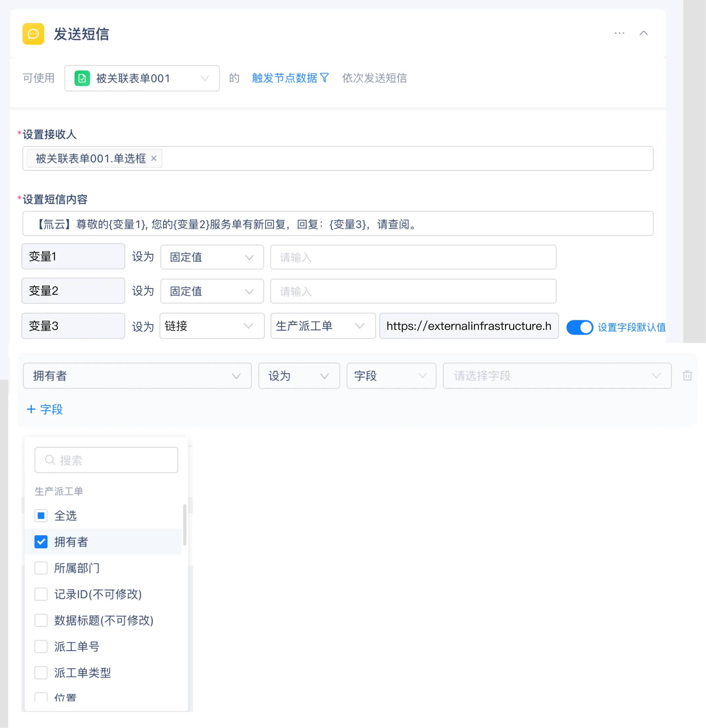Delete the 拥有者 field row with trash icon
This screenshot has width=706, height=728.
coord(687,375)
